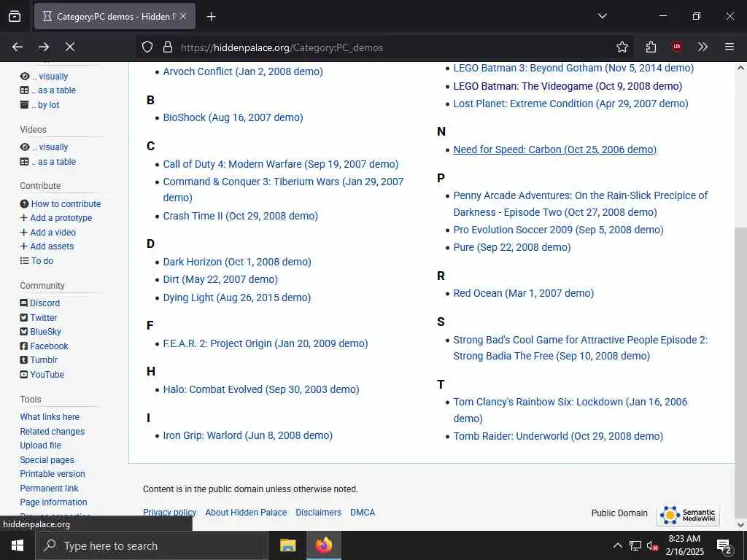Open the DMCA link
The height and width of the screenshot is (560, 747).
click(x=363, y=513)
